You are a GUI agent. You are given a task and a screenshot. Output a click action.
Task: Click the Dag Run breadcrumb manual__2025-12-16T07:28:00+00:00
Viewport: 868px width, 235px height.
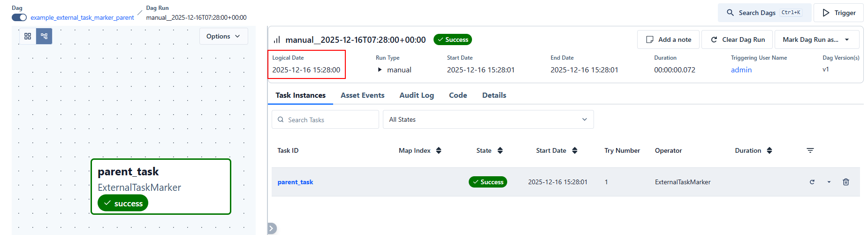click(196, 17)
